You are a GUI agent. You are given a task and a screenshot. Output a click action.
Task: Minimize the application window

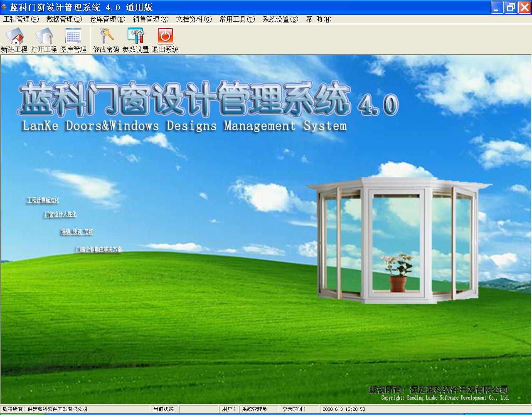click(497, 7)
